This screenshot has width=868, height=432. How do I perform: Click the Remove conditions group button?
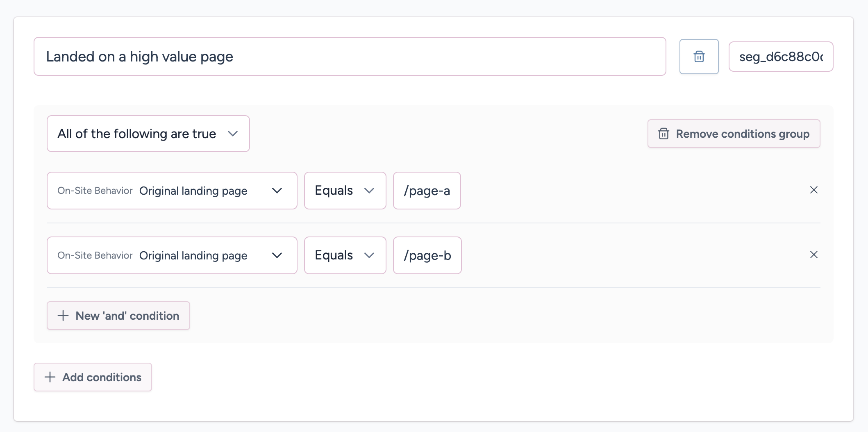coord(734,134)
